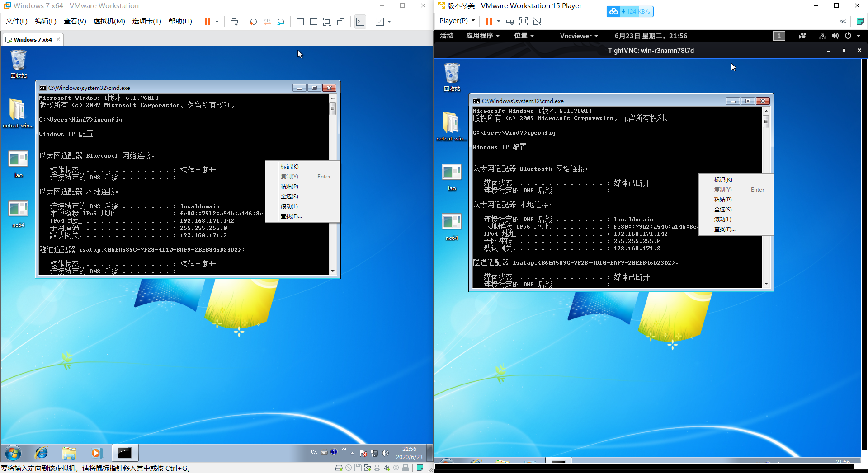The image size is (868, 473).
Task: Toggle the thumbnail bar in Workstation
Action: [x=314, y=22]
